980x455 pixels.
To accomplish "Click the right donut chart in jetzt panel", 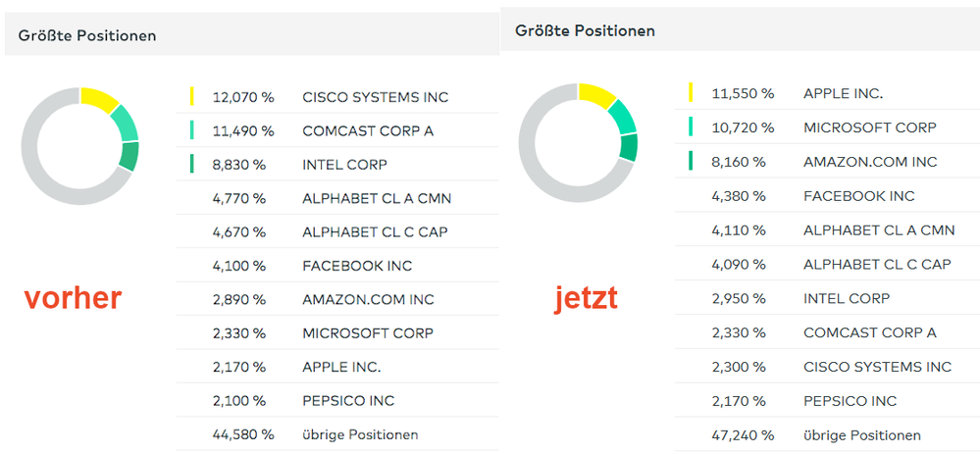I will (579, 141).
